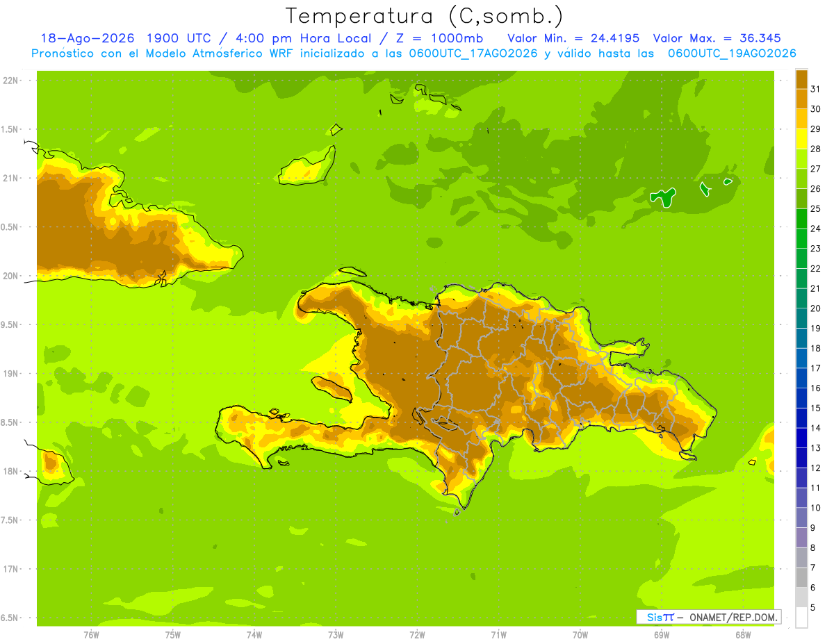834x644 pixels.
Task: Click the dark orange legend swatch between 30 and 31
Action: tap(801, 99)
